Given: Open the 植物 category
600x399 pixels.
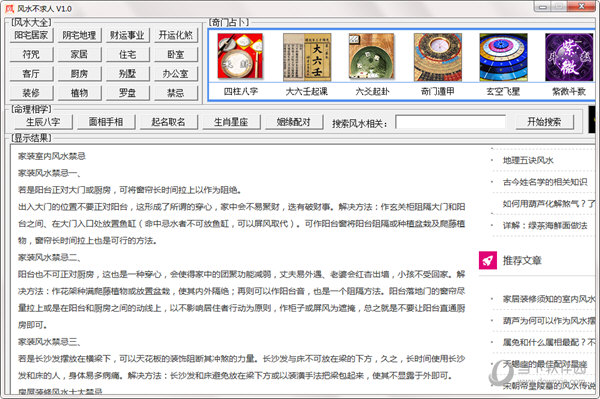Looking at the screenshot, I should [79, 93].
